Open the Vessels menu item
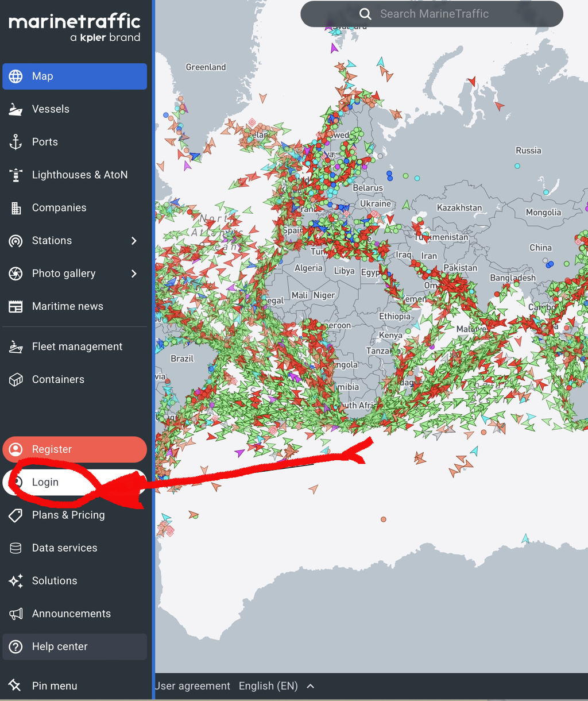Image resolution: width=588 pixels, height=701 pixels. pyautogui.click(x=75, y=109)
